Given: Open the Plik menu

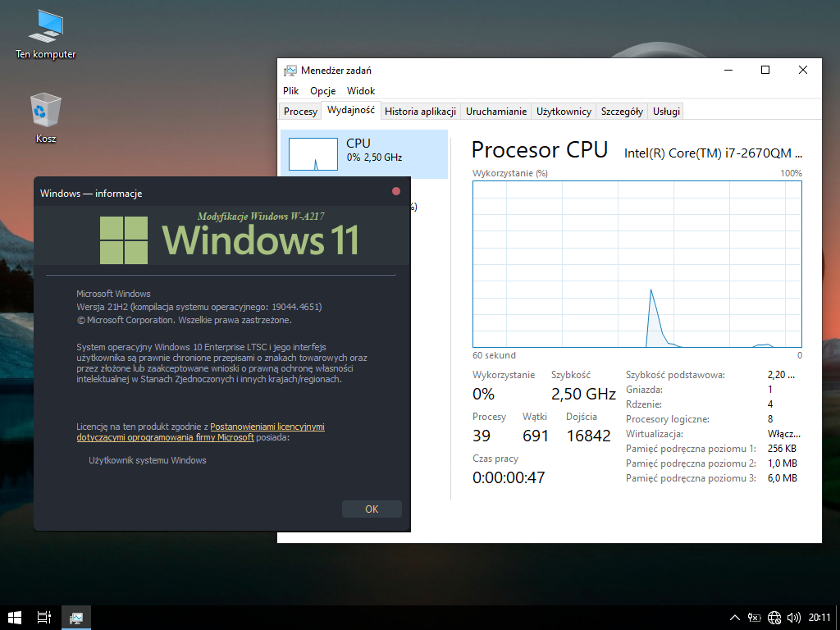Looking at the screenshot, I should coord(291,91).
